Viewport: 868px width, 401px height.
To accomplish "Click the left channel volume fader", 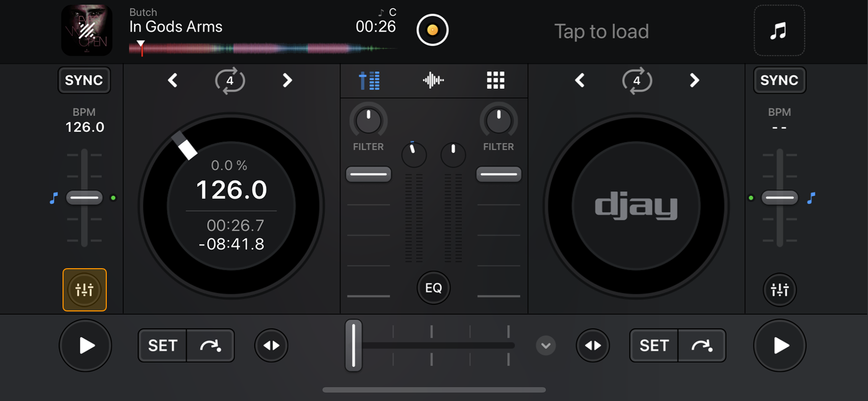I will 369,174.
